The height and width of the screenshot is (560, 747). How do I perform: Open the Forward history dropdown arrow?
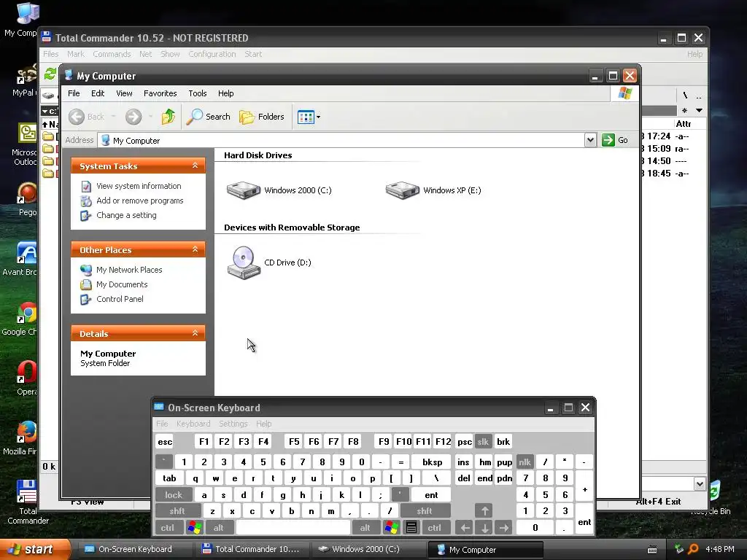coord(150,117)
